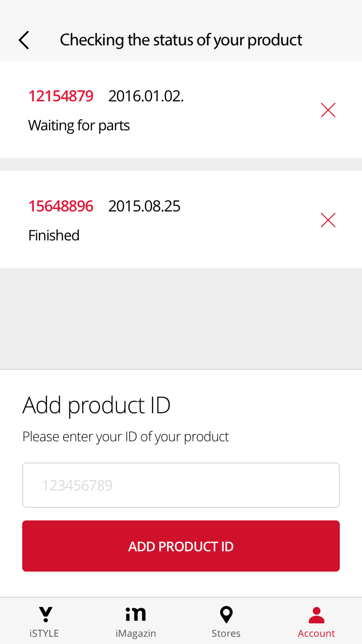Tap the "Add product ID" heading

pyautogui.click(x=97, y=405)
